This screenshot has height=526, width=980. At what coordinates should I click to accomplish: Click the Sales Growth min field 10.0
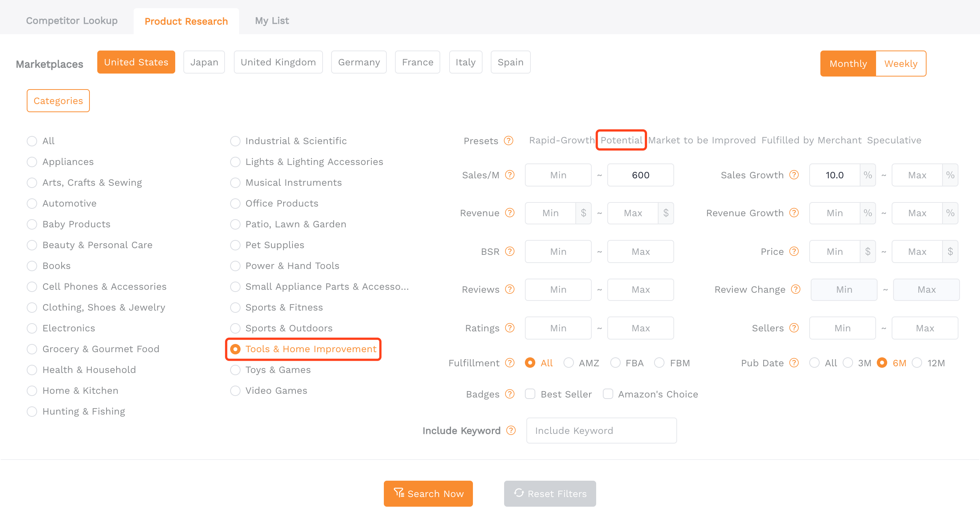[x=834, y=175]
